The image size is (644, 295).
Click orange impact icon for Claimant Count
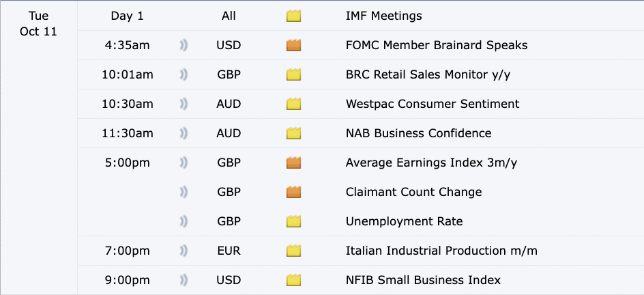pyautogui.click(x=294, y=193)
